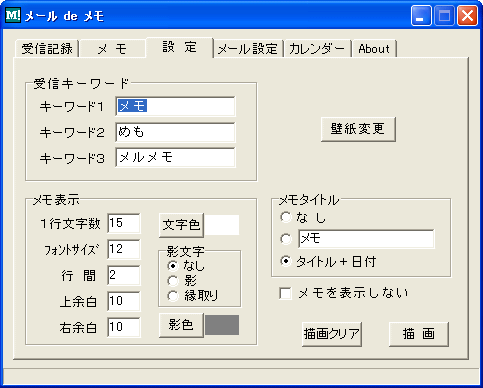Click the 右余白 input field
Screen dimensions: 483x388
point(124,327)
